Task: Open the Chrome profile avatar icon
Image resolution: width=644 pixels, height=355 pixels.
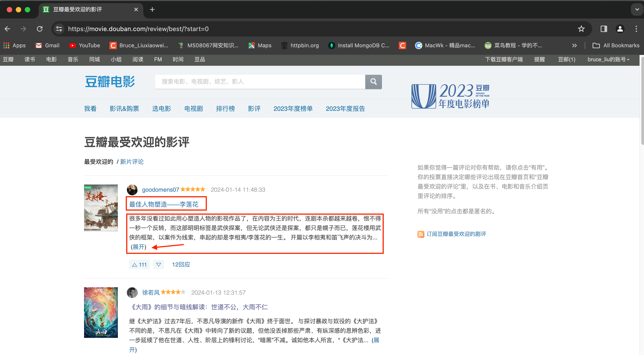Action: click(x=620, y=29)
